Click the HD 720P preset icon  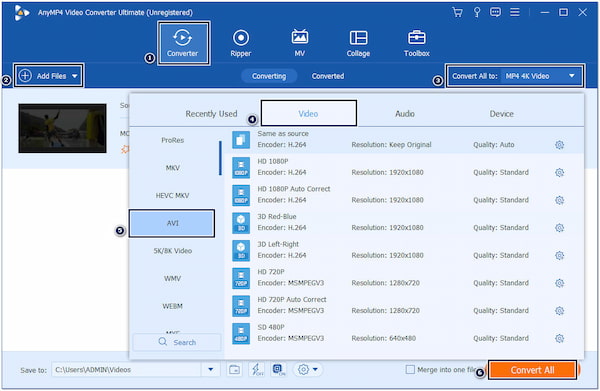point(241,278)
